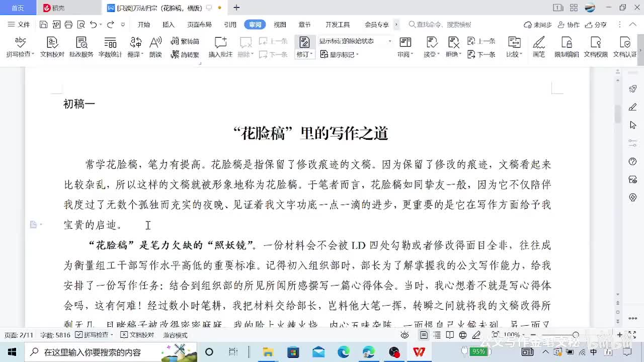Run 文档校对 document proofreading

pyautogui.click(x=52, y=47)
